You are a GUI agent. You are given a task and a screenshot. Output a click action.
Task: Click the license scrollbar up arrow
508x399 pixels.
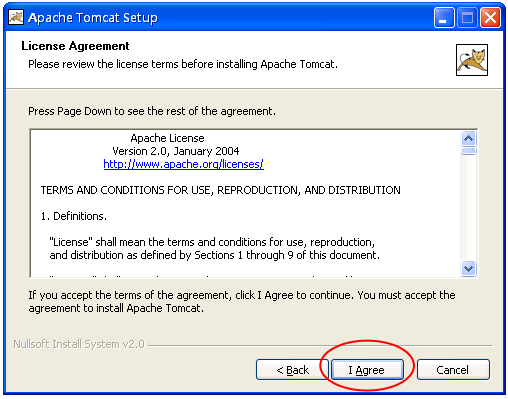[469, 138]
